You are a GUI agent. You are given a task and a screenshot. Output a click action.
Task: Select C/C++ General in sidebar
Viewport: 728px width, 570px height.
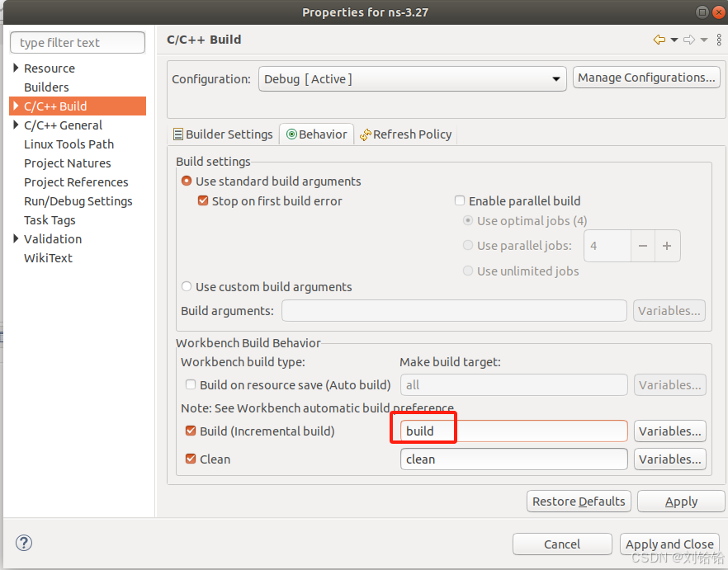tap(61, 125)
